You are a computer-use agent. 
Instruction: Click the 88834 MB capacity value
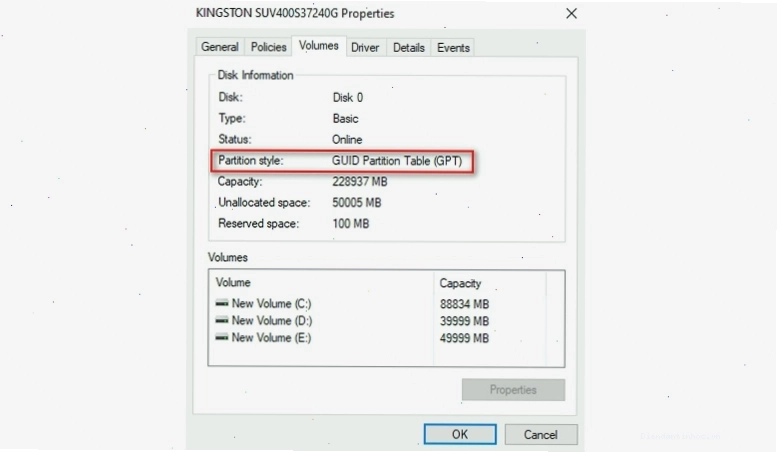point(464,304)
